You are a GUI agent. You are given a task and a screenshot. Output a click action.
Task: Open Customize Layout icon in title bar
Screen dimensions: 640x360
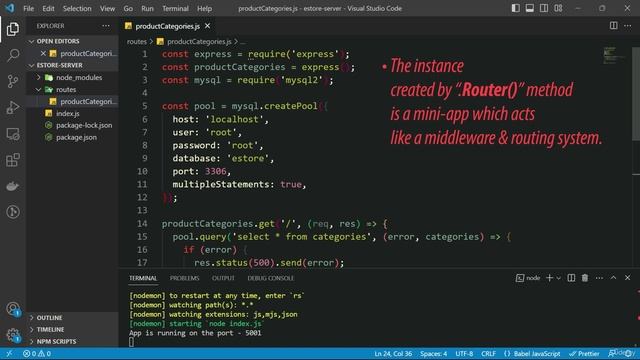(x=558, y=8)
